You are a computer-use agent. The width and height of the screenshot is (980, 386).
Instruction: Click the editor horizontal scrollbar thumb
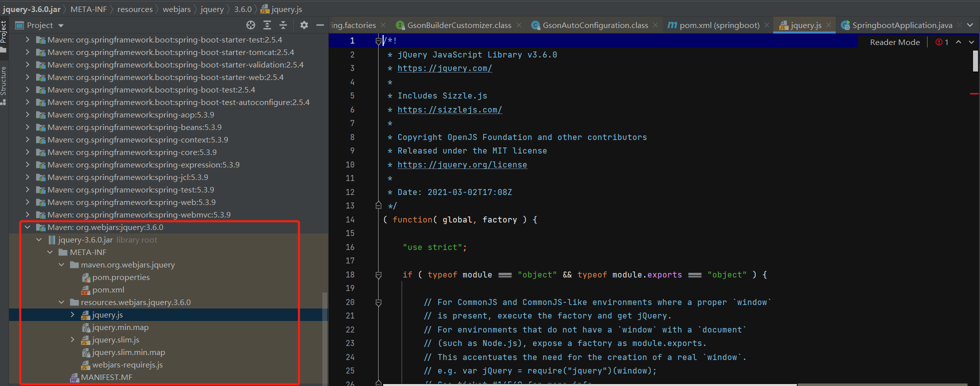pos(589,384)
